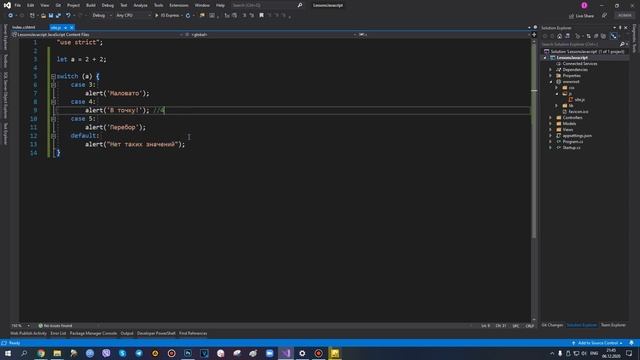
Task: Open the Edit menu
Action: (31, 5)
